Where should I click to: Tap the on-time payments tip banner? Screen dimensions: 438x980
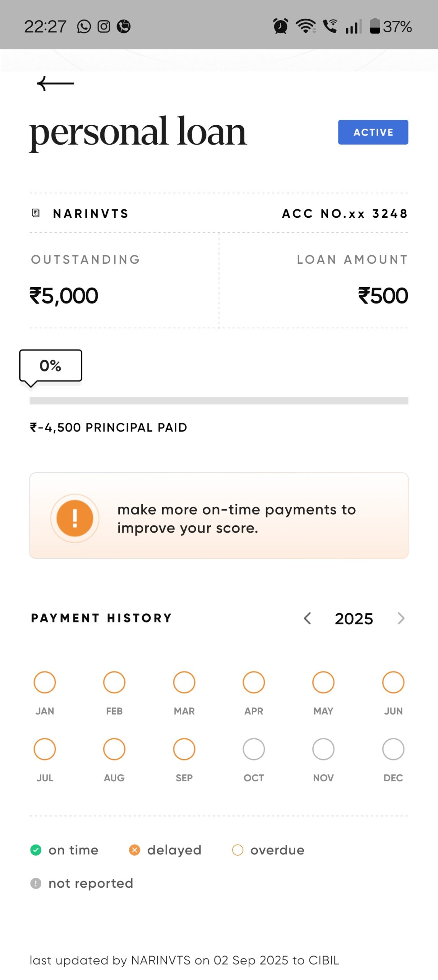(x=219, y=516)
